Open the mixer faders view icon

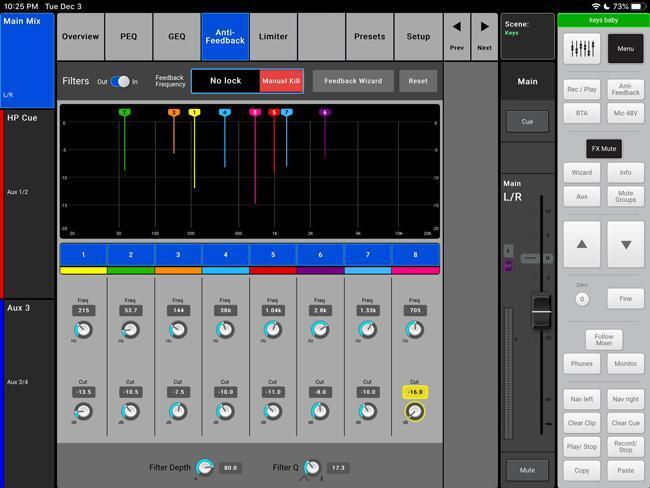(582, 49)
